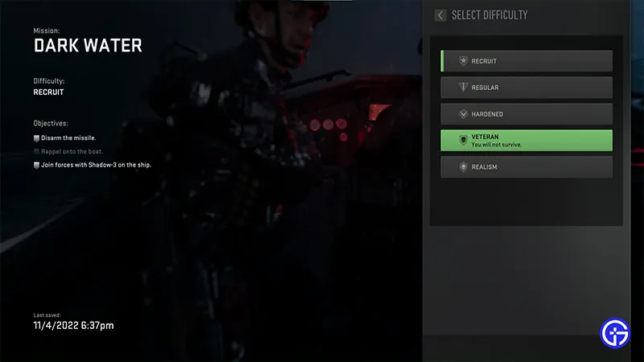The height and width of the screenshot is (362, 644).
Task: Click the RECRUIT value under Difficulty
Action: pos(48,93)
